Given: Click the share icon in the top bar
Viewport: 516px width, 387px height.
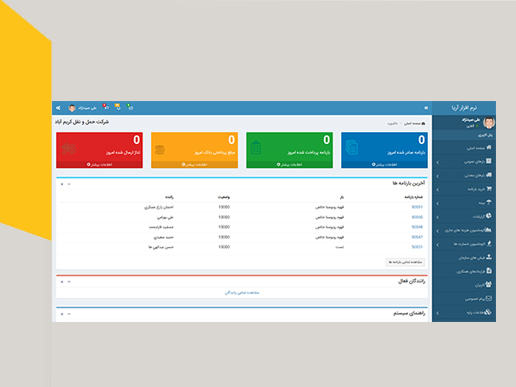Looking at the screenshot, I should coord(58,108).
